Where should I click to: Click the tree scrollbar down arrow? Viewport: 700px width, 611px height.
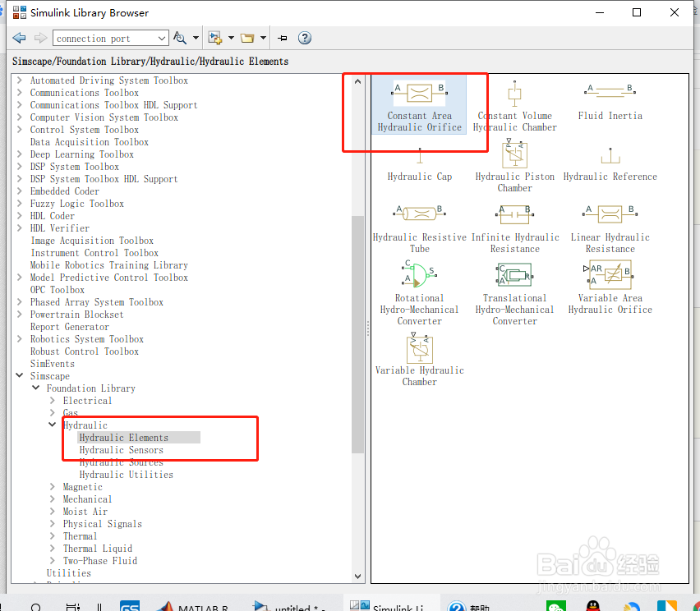pos(357,577)
